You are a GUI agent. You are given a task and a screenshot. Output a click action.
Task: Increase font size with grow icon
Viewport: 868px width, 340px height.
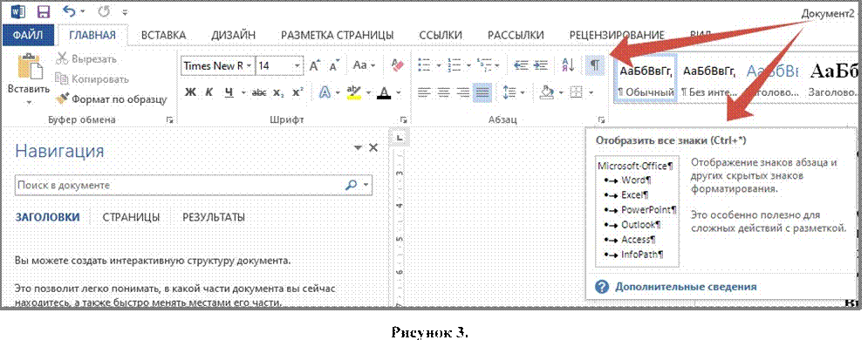(x=316, y=65)
